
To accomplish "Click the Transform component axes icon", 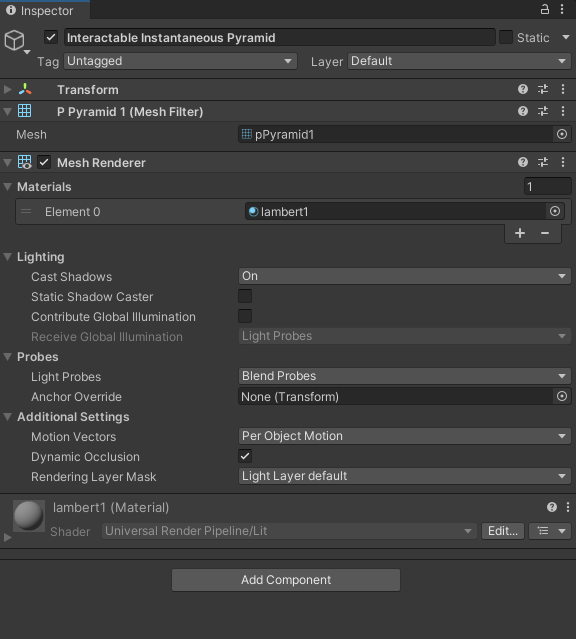I will point(25,89).
